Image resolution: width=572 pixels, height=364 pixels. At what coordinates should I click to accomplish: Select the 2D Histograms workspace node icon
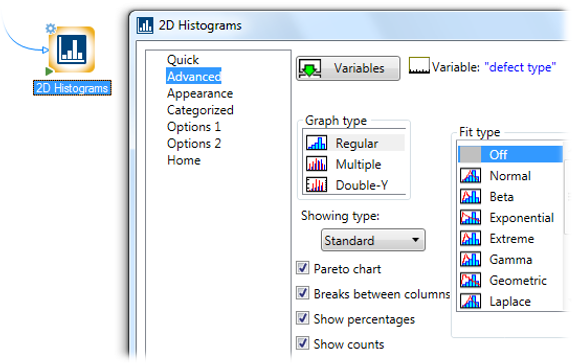[72, 49]
